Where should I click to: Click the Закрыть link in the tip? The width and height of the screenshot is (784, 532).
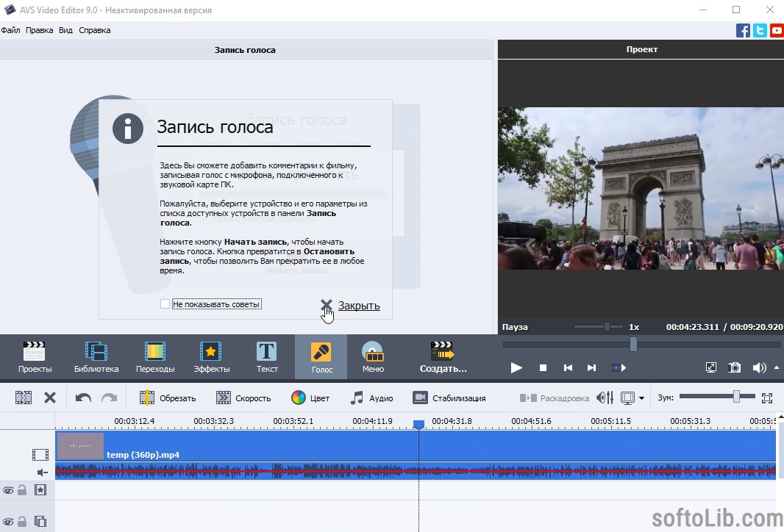pos(359,305)
